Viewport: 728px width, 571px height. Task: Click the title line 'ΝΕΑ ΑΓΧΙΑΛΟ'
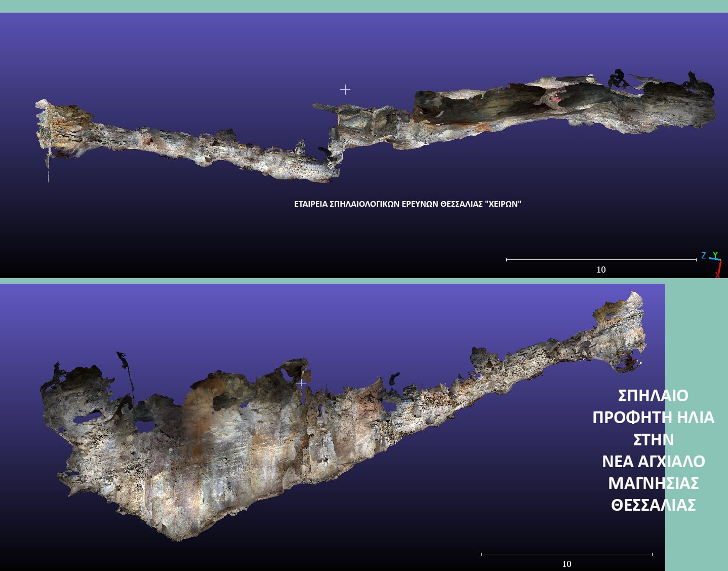(x=653, y=462)
